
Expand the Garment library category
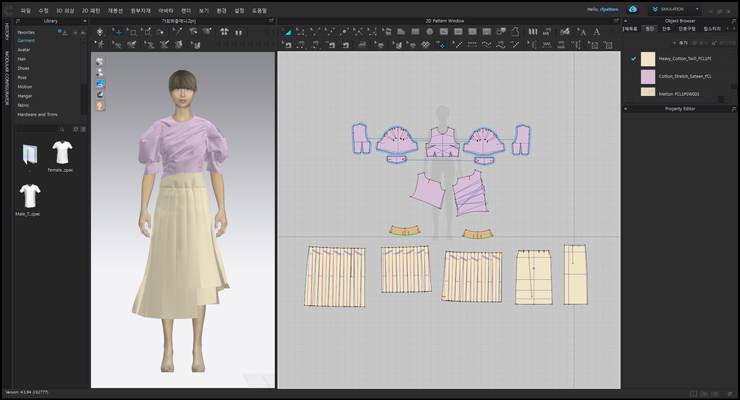pyautogui.click(x=26, y=40)
